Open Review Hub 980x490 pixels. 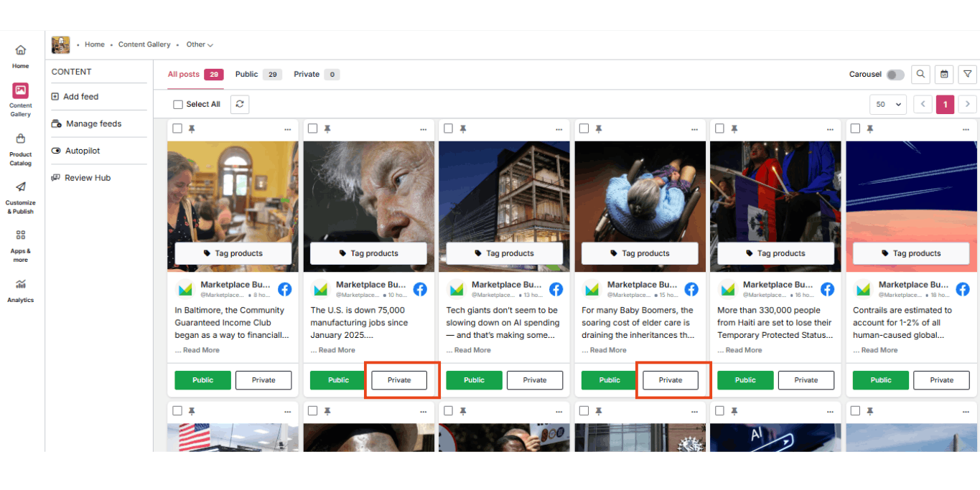(x=80, y=178)
